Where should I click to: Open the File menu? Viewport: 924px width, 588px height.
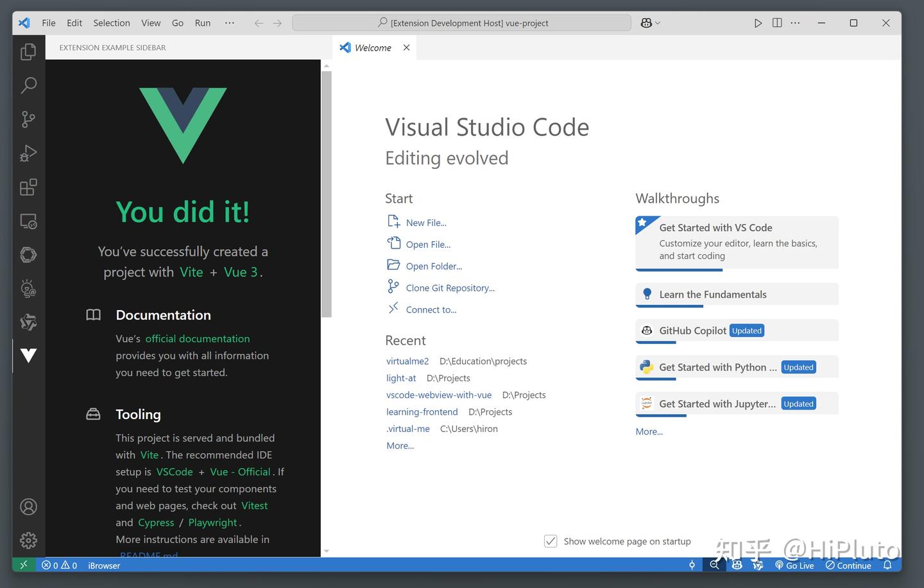[48, 22]
